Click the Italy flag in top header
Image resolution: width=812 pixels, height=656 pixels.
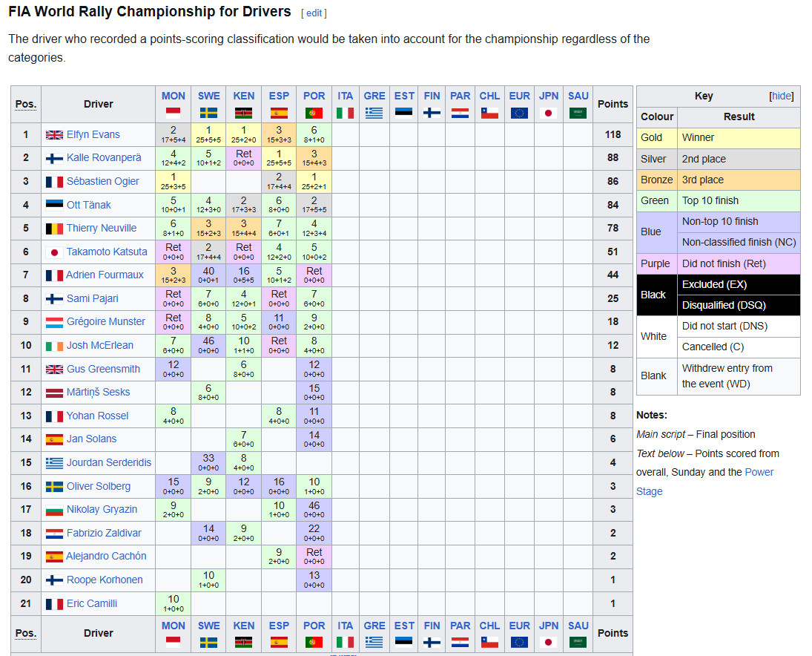[345, 113]
